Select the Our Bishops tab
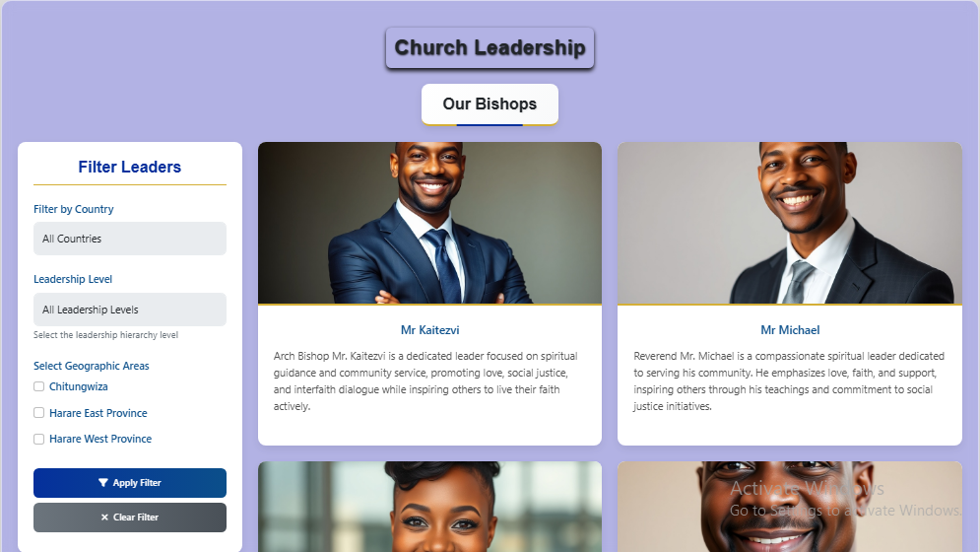 (490, 104)
